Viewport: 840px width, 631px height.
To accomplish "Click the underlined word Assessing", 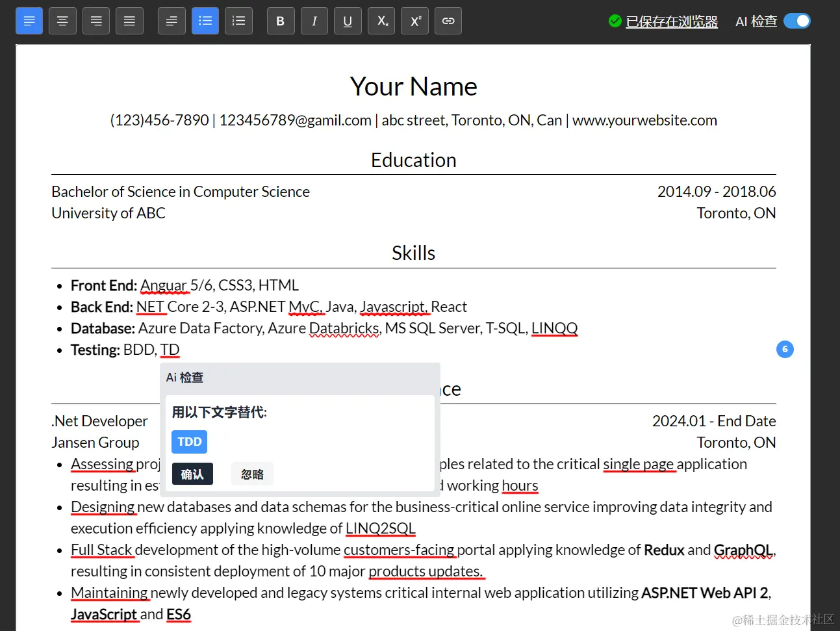I will (102, 464).
